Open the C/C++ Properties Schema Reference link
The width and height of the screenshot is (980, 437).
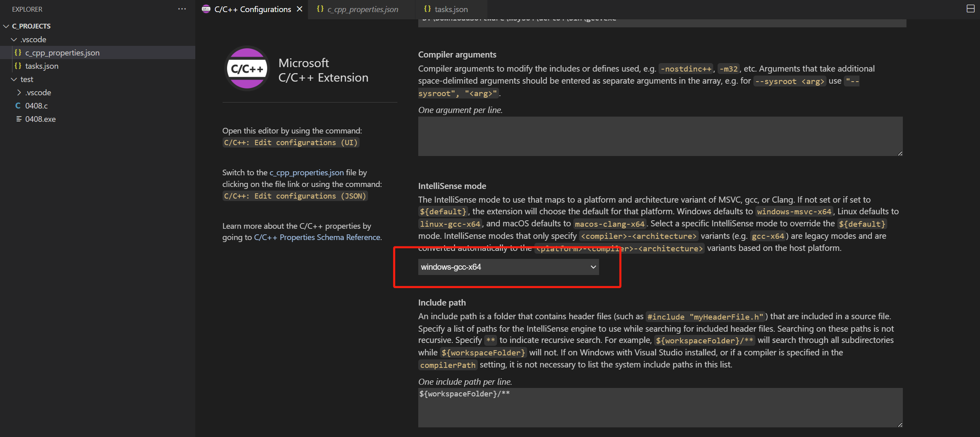point(317,237)
